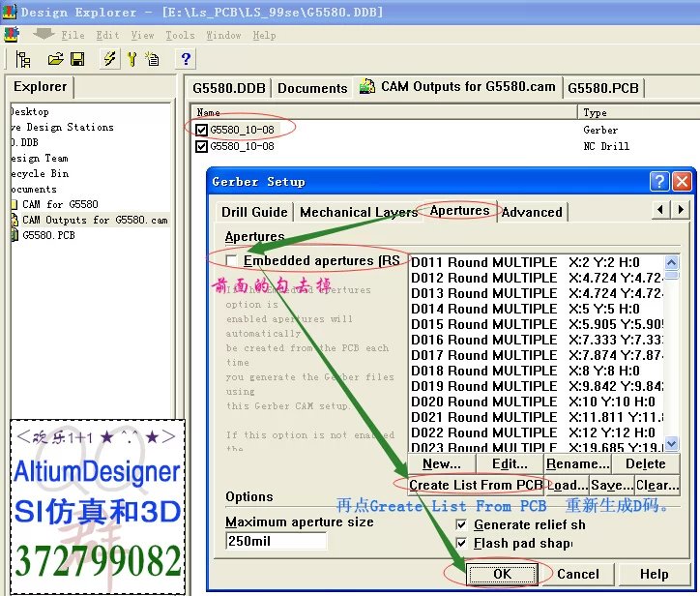Open the Drill Guide tab
The height and width of the screenshot is (596, 700).
pos(254,212)
